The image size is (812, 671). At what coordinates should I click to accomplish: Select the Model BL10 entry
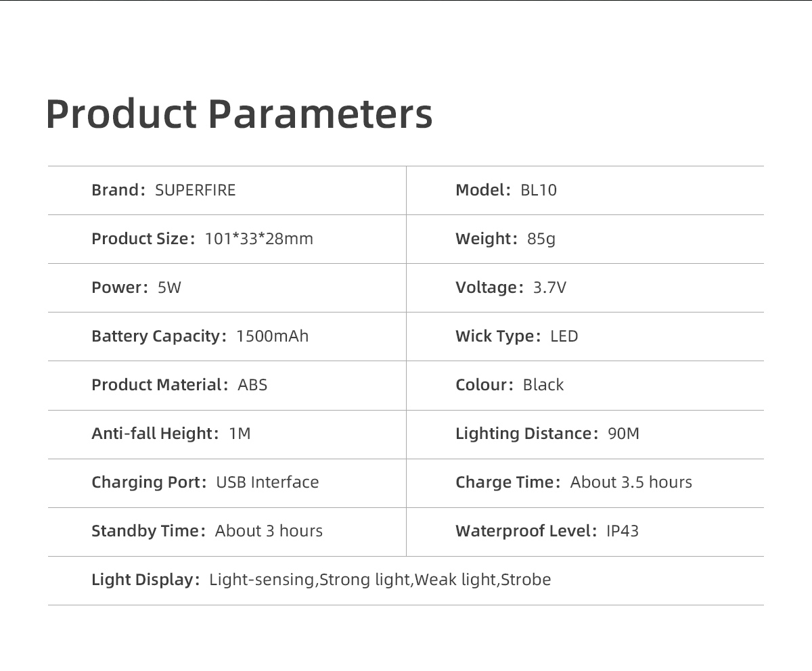click(506, 190)
